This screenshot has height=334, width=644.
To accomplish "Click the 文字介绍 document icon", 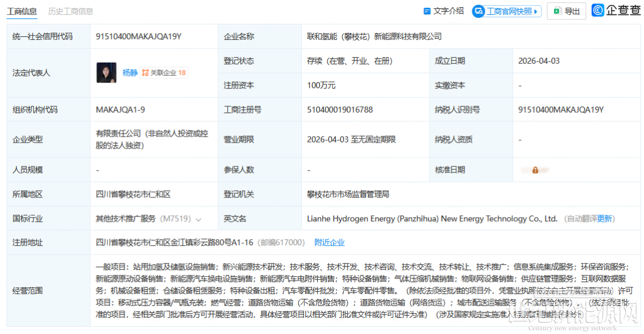I will tap(426, 11).
